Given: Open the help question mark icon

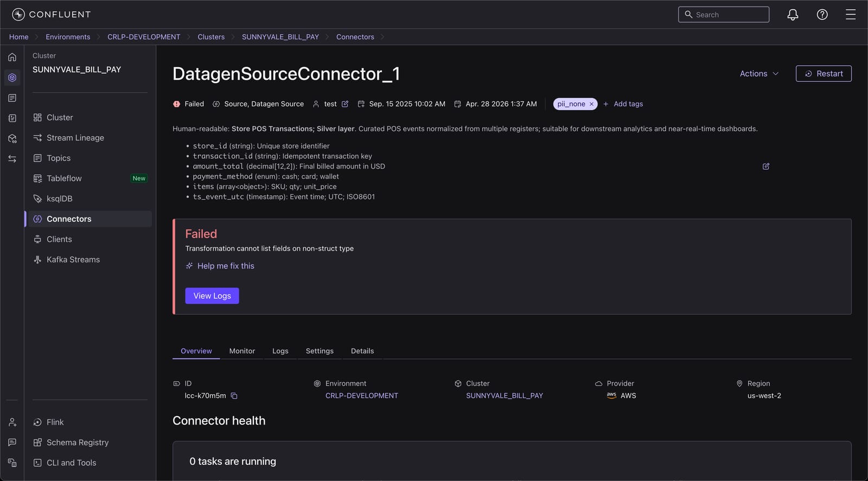Looking at the screenshot, I should pyautogui.click(x=822, y=15).
